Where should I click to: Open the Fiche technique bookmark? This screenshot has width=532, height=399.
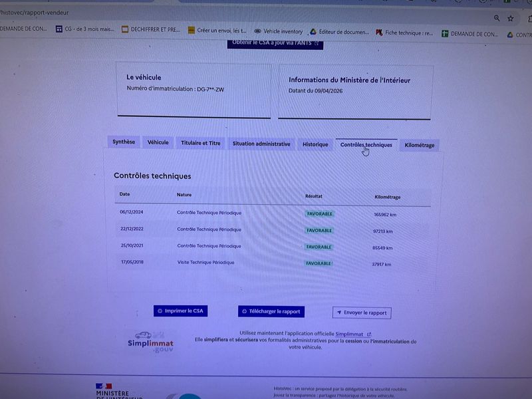pos(404,33)
